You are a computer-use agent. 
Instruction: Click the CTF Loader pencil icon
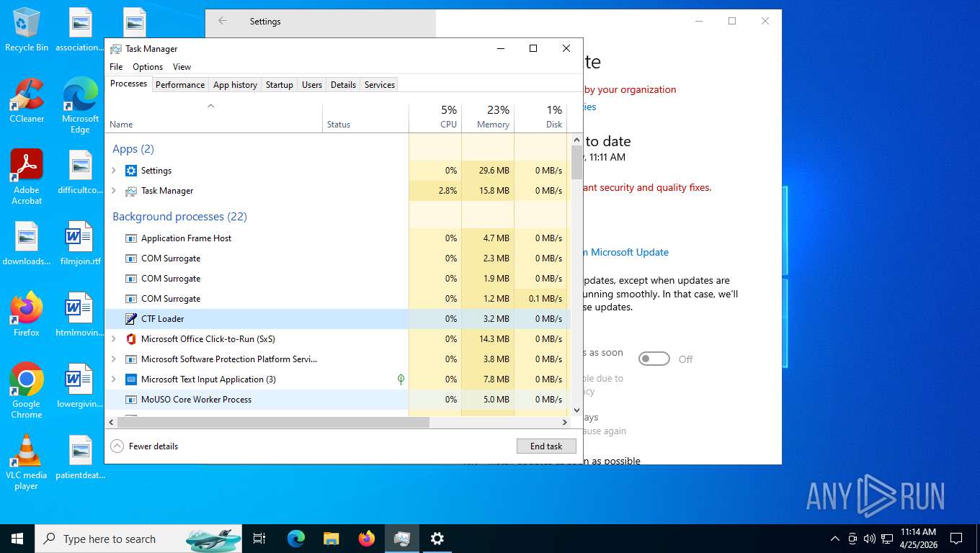coord(130,319)
